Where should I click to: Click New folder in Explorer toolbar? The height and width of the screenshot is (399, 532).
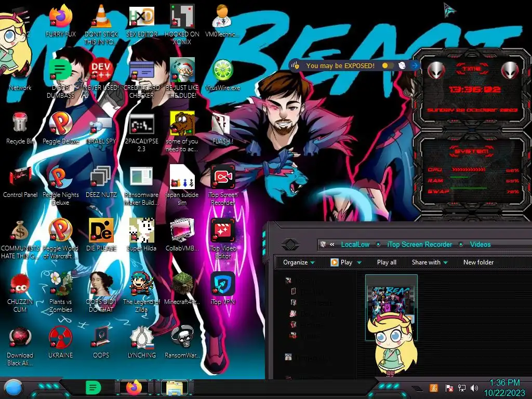click(478, 262)
